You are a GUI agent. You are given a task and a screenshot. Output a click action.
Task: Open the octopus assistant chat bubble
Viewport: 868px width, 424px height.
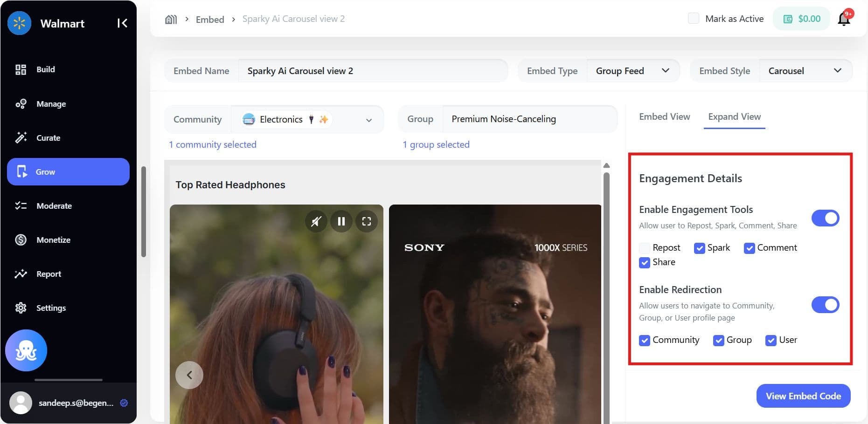click(x=26, y=350)
